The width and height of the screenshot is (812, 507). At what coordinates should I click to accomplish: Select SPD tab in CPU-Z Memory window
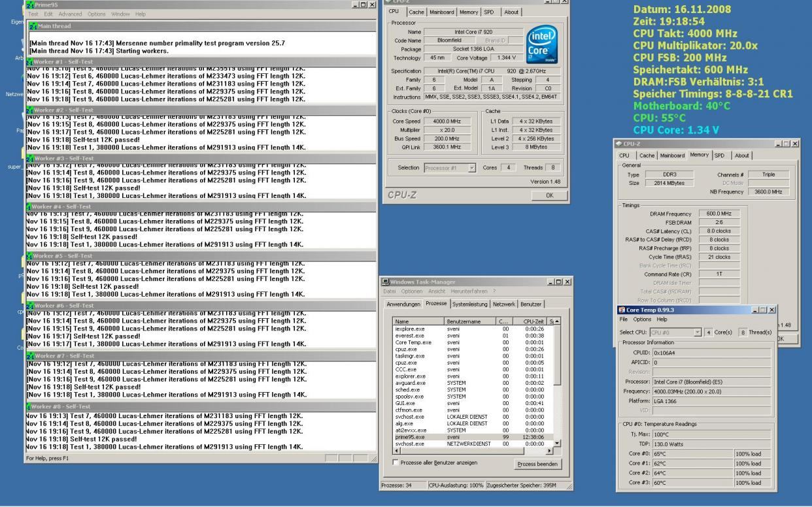click(720, 155)
